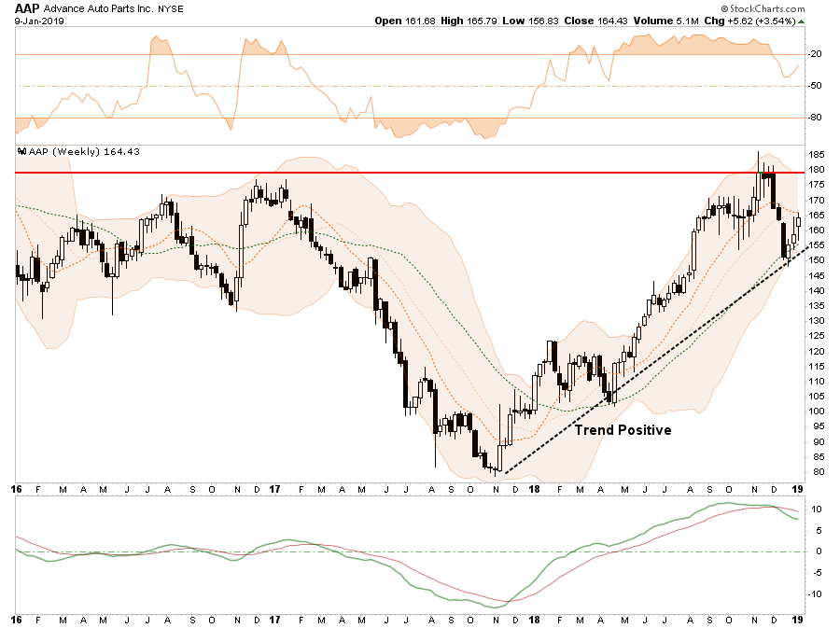Click the 175 price axis label
Image resolution: width=840 pixels, height=628 pixels.
coord(817,185)
